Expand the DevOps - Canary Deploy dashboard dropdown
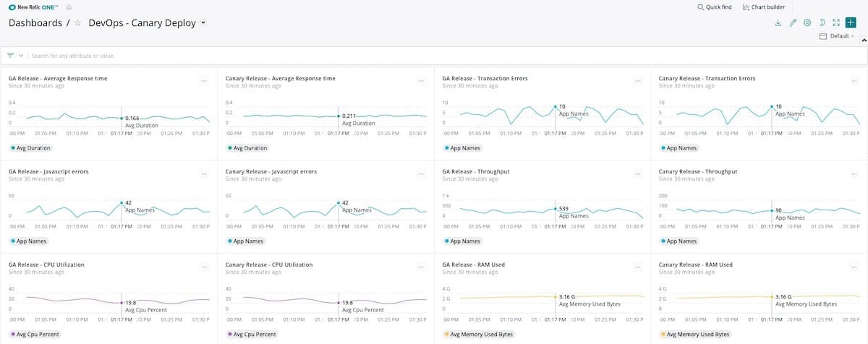Image resolution: width=868 pixels, height=344 pixels. click(x=203, y=22)
